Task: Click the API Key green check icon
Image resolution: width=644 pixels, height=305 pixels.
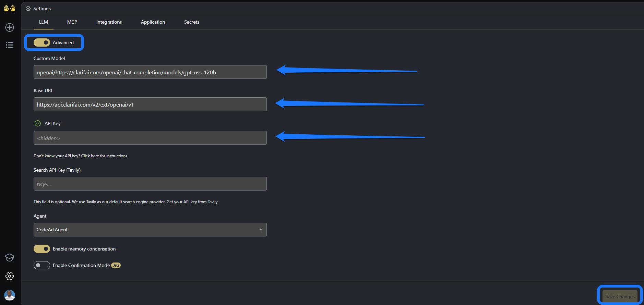Action: tap(38, 123)
